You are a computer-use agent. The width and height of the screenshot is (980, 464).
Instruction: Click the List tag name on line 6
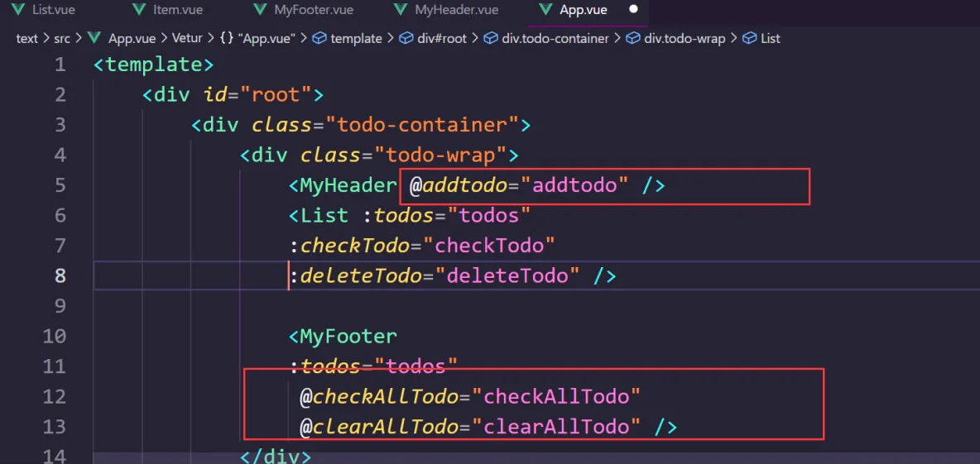[324, 216]
